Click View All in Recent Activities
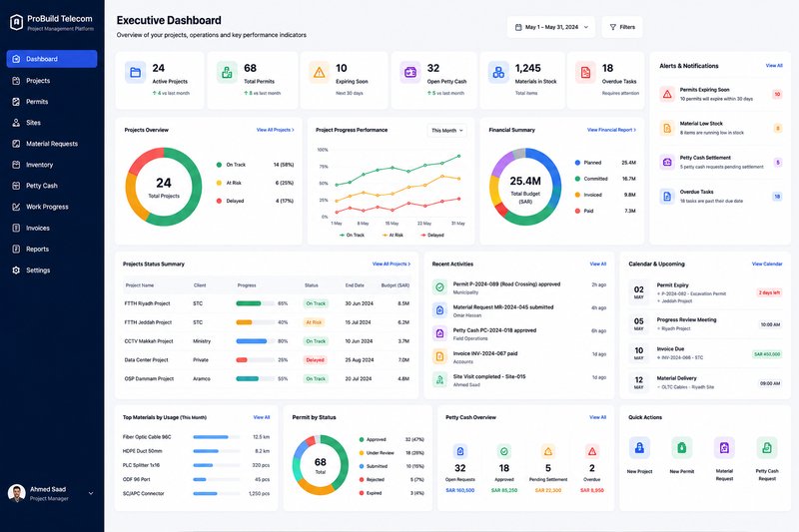The height and width of the screenshot is (532, 799). [598, 265]
